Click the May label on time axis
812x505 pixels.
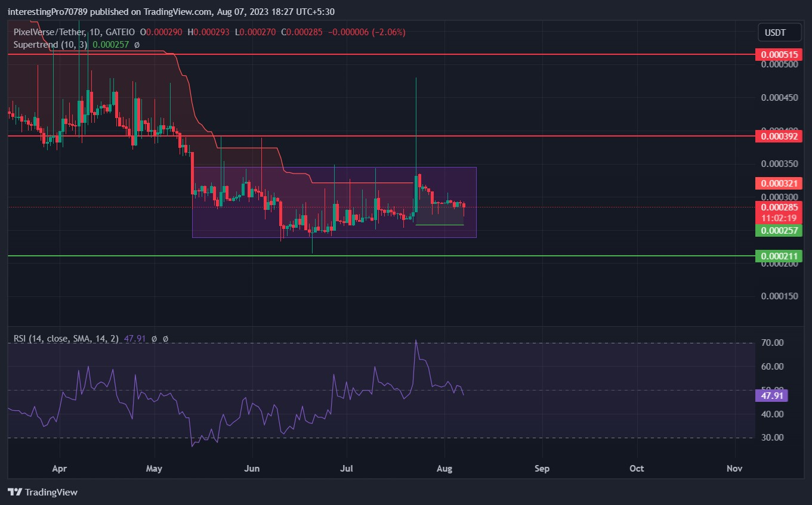pos(155,469)
